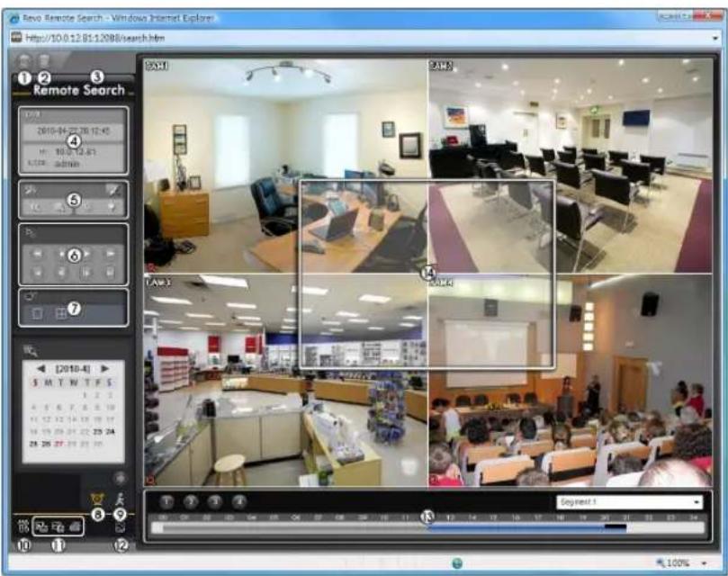The image size is (728, 576).
Task: Select the quad-screen layout icon
Action: [61, 313]
